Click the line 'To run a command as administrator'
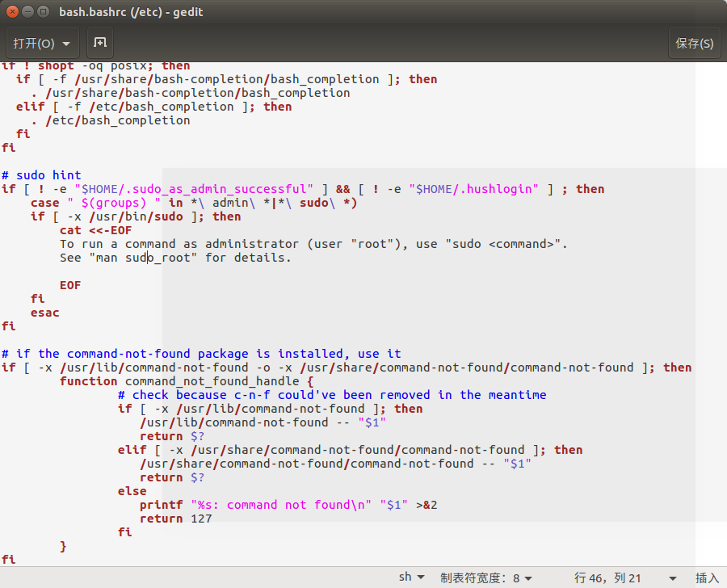 313,244
